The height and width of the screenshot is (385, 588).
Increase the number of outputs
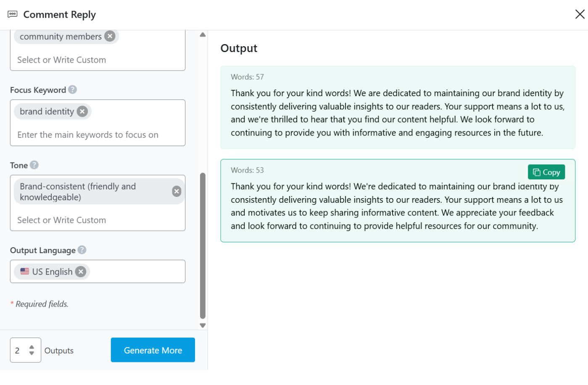[32, 347]
